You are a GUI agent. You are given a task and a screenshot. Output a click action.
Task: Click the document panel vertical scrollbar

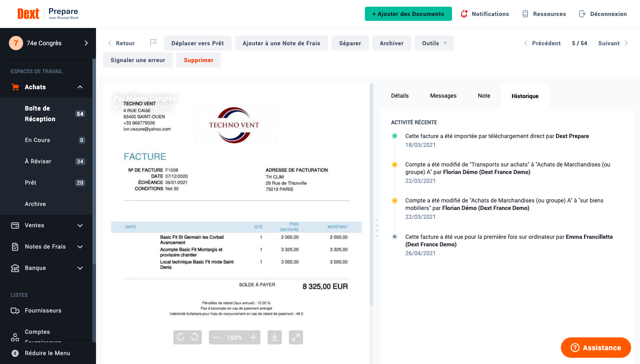coord(372,194)
